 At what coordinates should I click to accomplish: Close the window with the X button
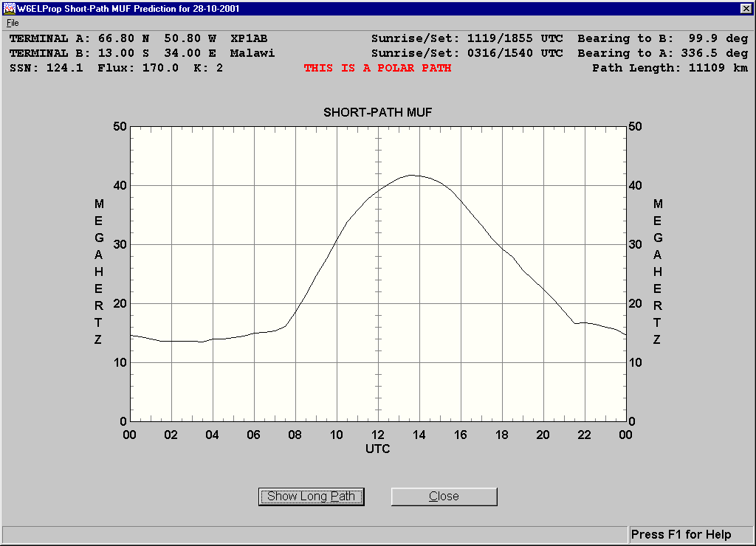coord(746,8)
